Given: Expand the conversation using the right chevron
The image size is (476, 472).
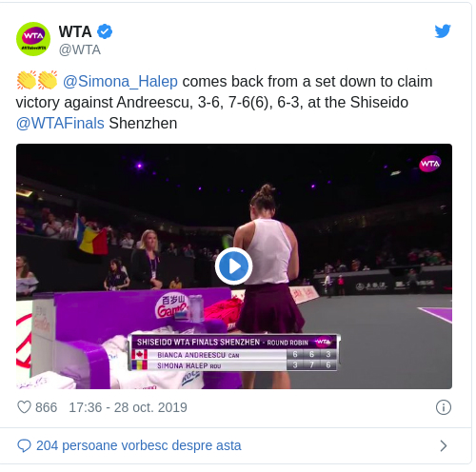Looking at the screenshot, I should tap(444, 445).
